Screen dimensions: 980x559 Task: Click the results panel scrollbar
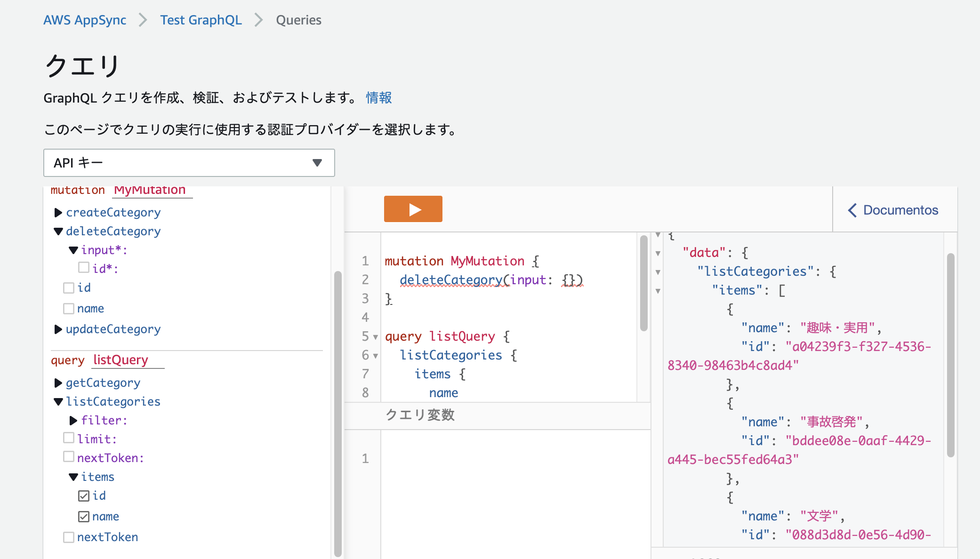click(x=951, y=355)
